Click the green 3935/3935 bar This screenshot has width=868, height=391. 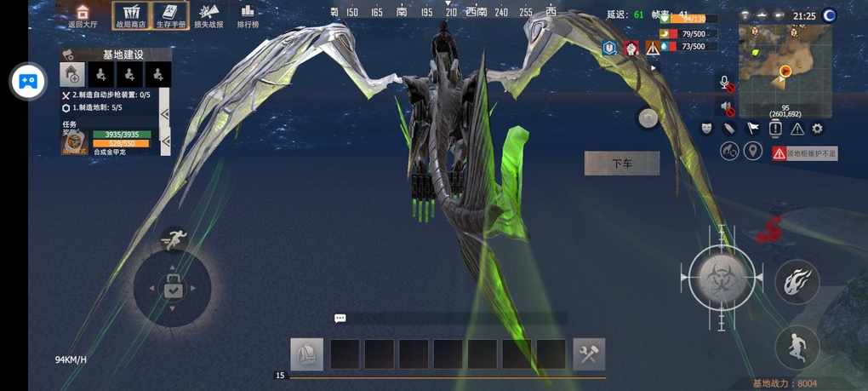(122, 135)
